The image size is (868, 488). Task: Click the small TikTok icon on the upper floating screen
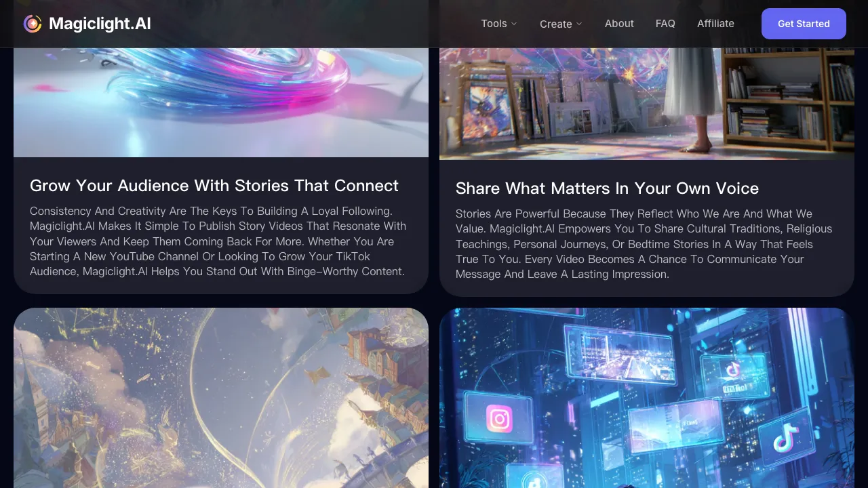click(732, 370)
